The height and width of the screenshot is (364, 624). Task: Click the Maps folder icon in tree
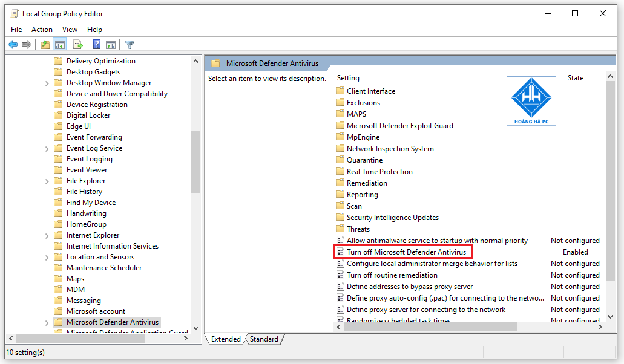pyautogui.click(x=58, y=279)
